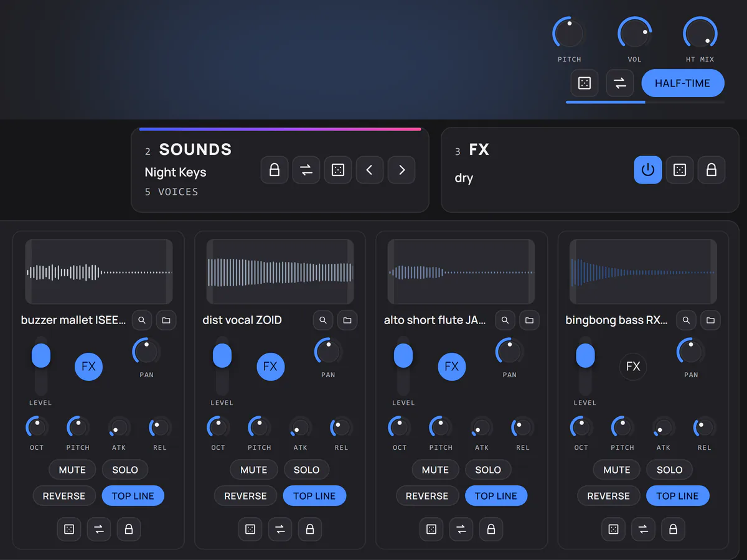
Task: Search samples for dist vocal ZOID voice
Action: [323, 320]
